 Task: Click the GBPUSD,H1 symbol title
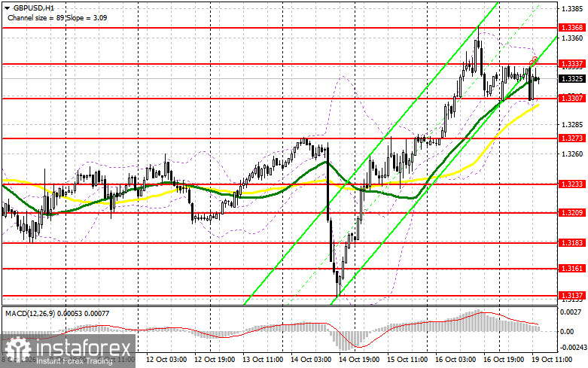click(33, 8)
